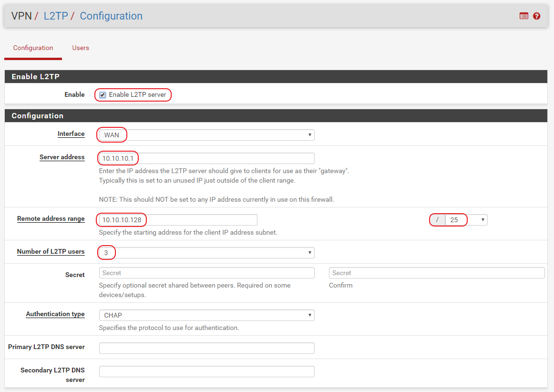This screenshot has width=554, height=392.
Task: Click the Primary L2TP DNS server field
Action: tap(207, 348)
